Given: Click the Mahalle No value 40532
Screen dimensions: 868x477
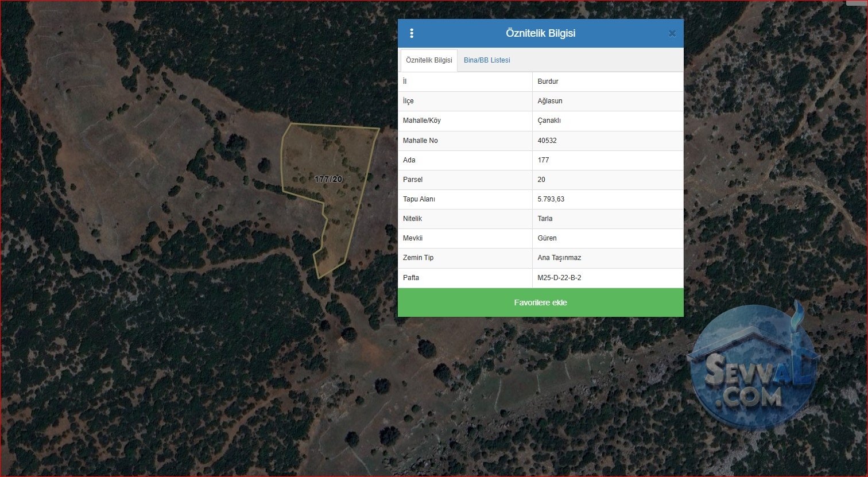Looking at the screenshot, I should 547,141.
